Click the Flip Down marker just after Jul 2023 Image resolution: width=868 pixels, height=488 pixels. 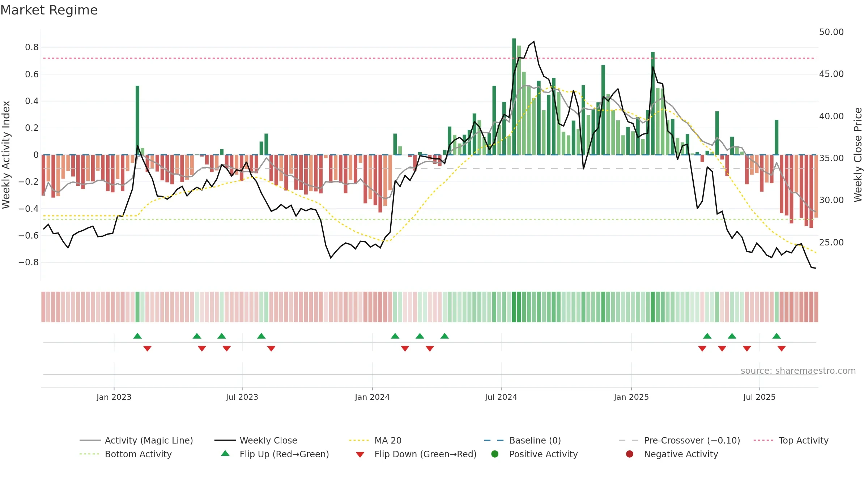tap(271, 348)
